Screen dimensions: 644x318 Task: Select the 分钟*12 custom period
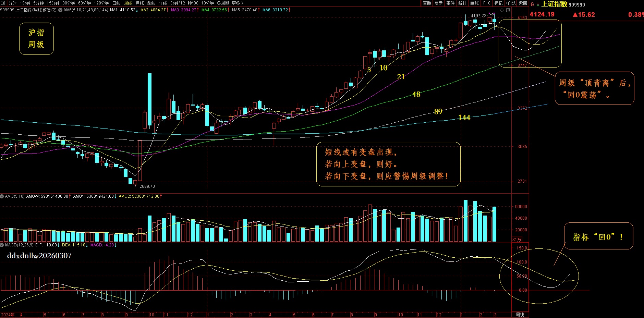tap(178, 3)
